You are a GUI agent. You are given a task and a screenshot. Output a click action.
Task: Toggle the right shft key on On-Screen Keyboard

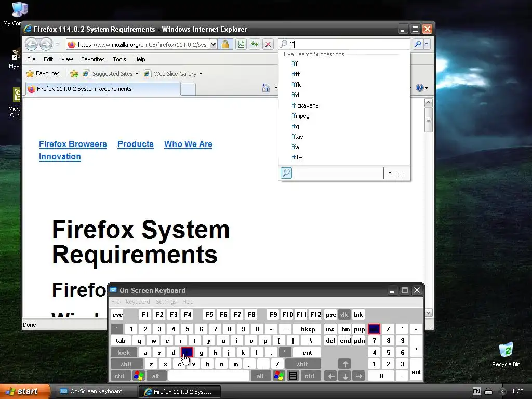coord(302,364)
